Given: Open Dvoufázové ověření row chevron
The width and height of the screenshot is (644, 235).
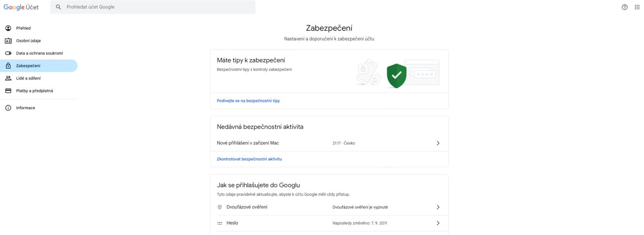Looking at the screenshot, I should pos(438,207).
